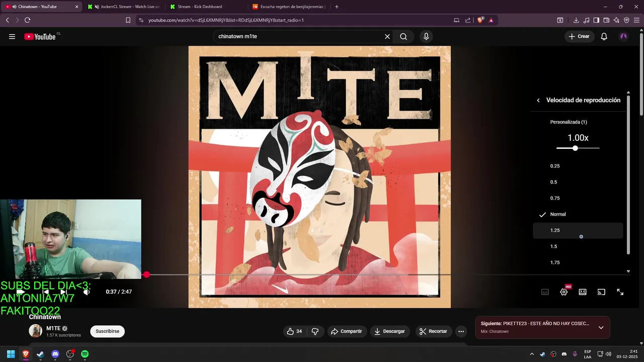This screenshot has width=644, height=362.
Task: Switch to Escucha regeton SoundCloud tab
Action: point(289,7)
